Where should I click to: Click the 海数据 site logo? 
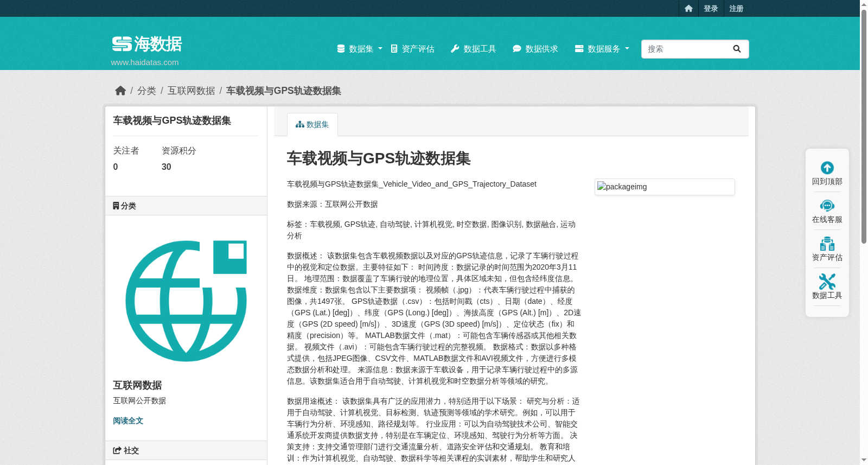click(x=147, y=43)
